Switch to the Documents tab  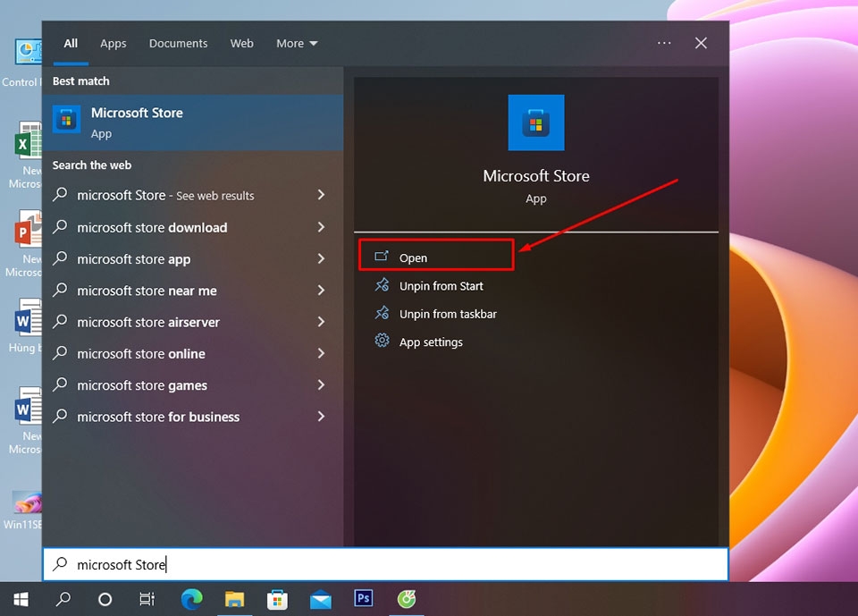pyautogui.click(x=178, y=43)
